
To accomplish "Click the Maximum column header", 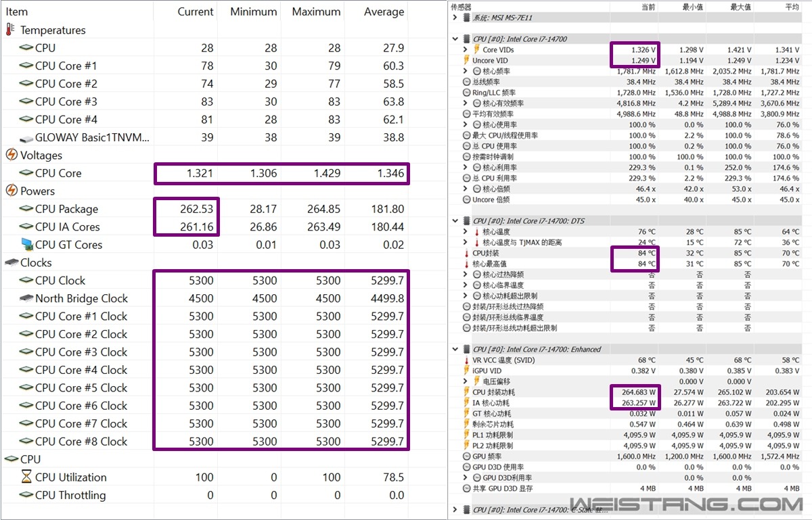I will pos(316,11).
